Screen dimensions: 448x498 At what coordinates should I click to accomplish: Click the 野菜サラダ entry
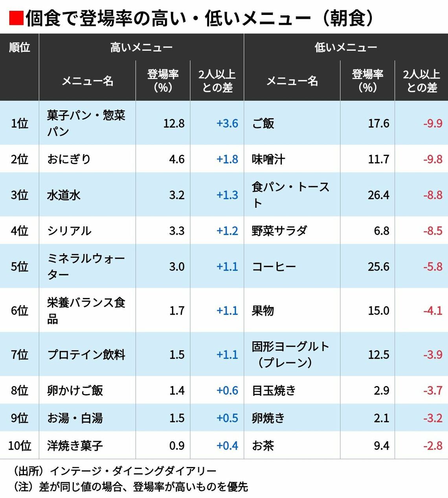[x=279, y=231]
